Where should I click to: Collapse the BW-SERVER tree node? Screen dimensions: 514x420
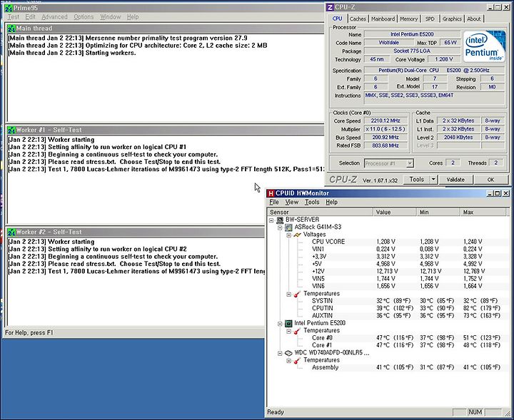point(271,220)
